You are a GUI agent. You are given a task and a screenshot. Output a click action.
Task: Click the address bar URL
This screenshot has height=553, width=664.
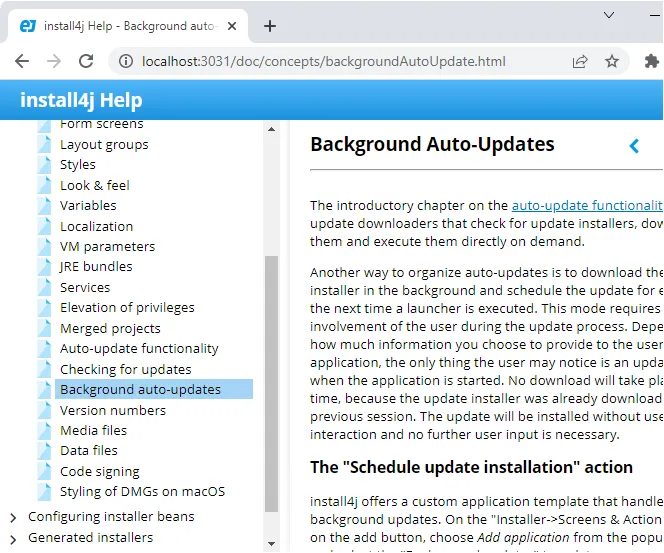324,61
